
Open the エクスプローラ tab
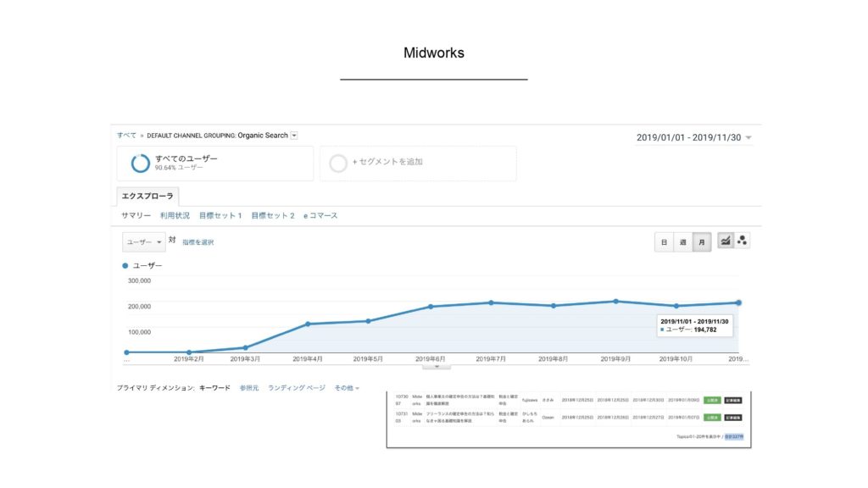pyautogui.click(x=147, y=196)
